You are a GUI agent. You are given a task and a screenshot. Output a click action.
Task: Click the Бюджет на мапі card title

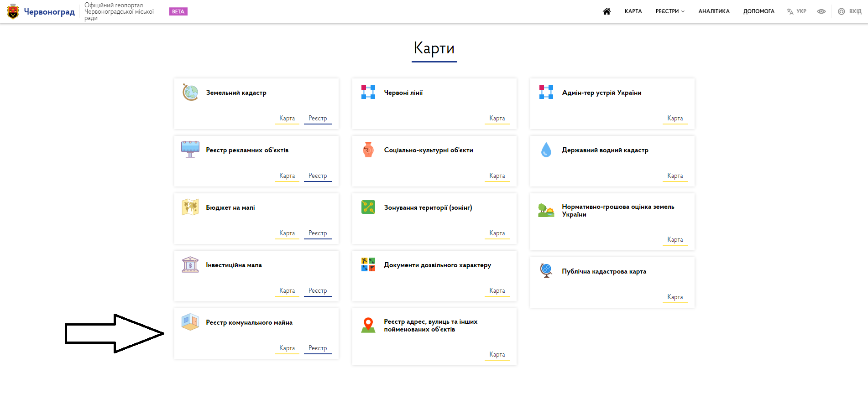pyautogui.click(x=230, y=207)
